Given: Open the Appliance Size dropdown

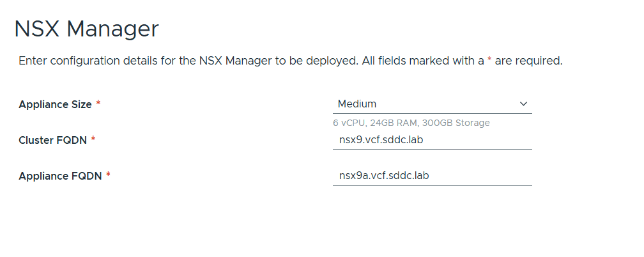Looking at the screenshot, I should pyautogui.click(x=432, y=104).
